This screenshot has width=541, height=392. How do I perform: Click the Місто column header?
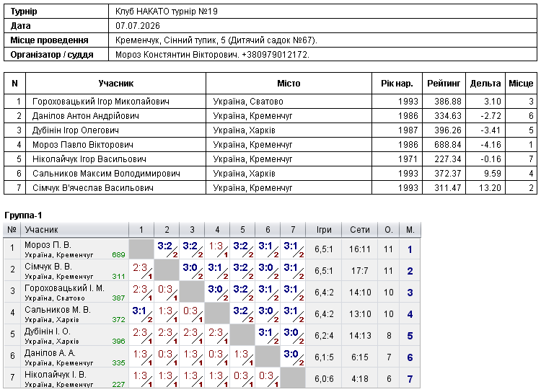pyautogui.click(x=289, y=84)
